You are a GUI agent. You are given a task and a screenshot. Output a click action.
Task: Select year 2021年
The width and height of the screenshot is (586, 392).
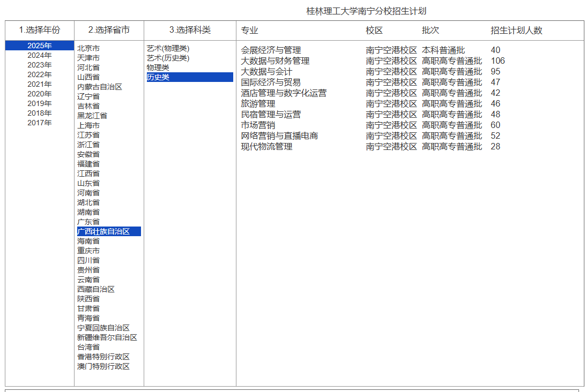pyautogui.click(x=40, y=85)
